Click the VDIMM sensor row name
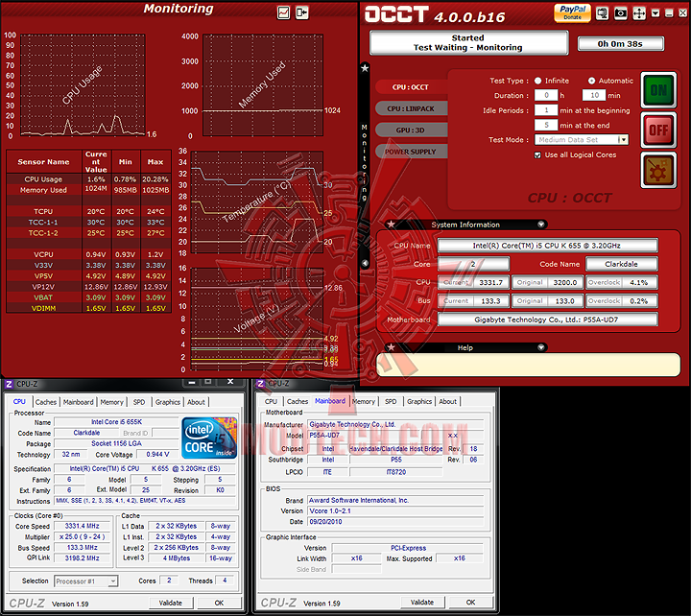This screenshot has height=616, width=691. point(43,308)
